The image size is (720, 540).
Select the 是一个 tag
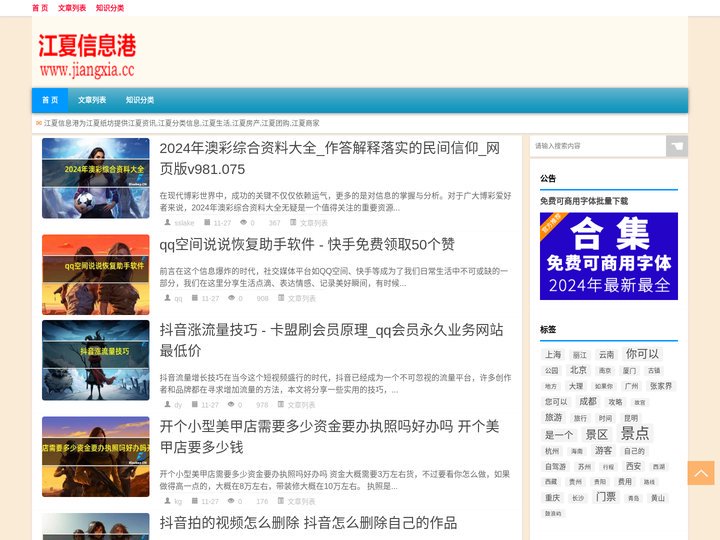[x=559, y=435]
